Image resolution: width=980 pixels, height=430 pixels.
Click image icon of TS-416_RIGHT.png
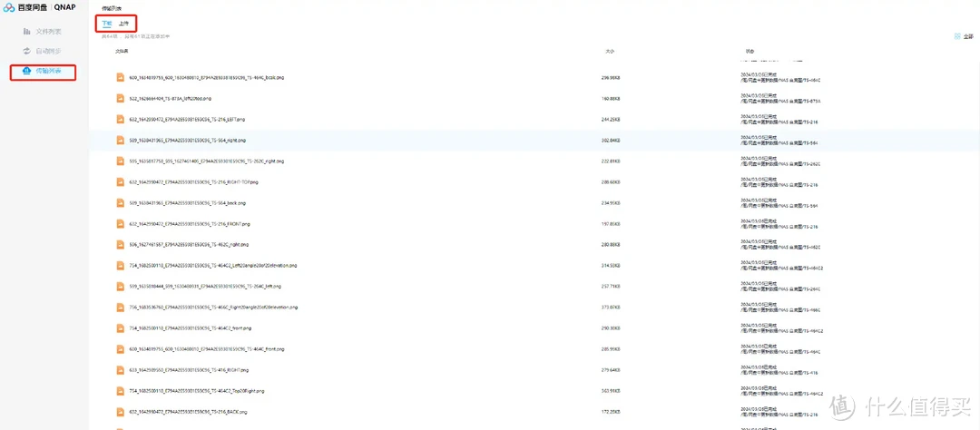122,369
